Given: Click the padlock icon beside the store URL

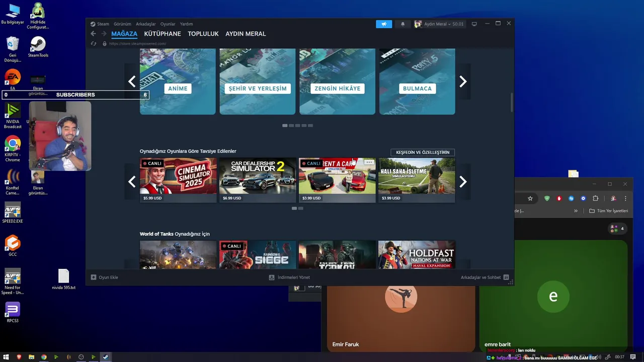Looking at the screenshot, I should coord(105,44).
